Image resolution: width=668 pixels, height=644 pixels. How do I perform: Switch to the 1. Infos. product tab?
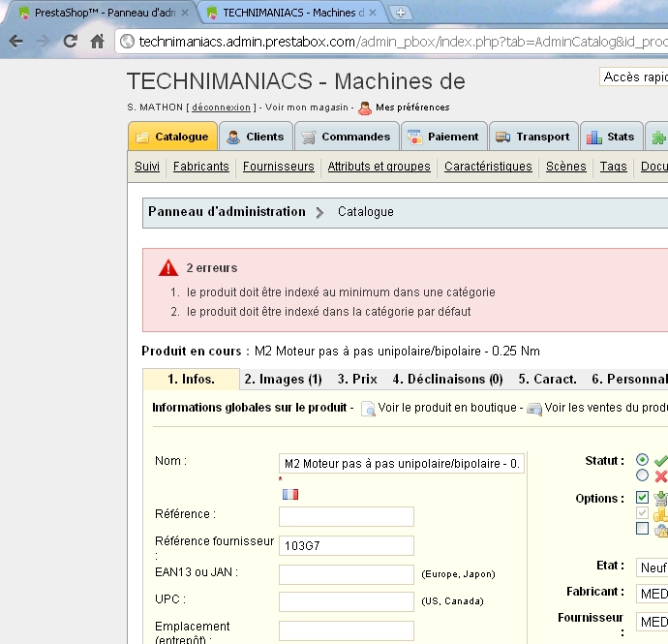(x=192, y=379)
